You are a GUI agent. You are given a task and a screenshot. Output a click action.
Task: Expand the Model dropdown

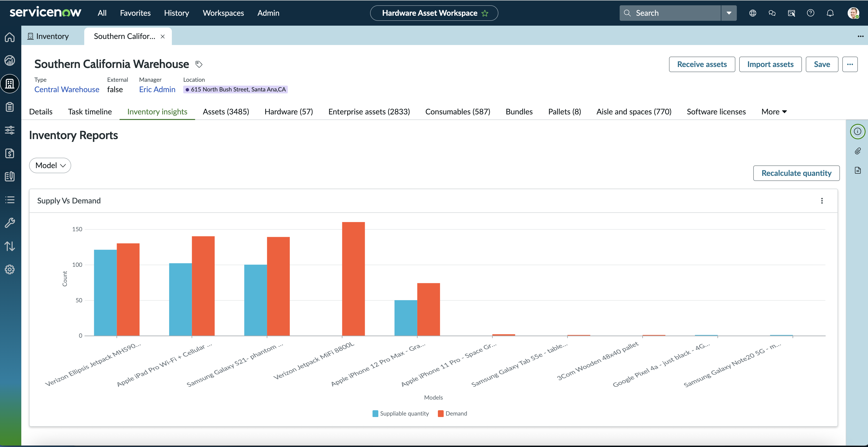(x=50, y=165)
